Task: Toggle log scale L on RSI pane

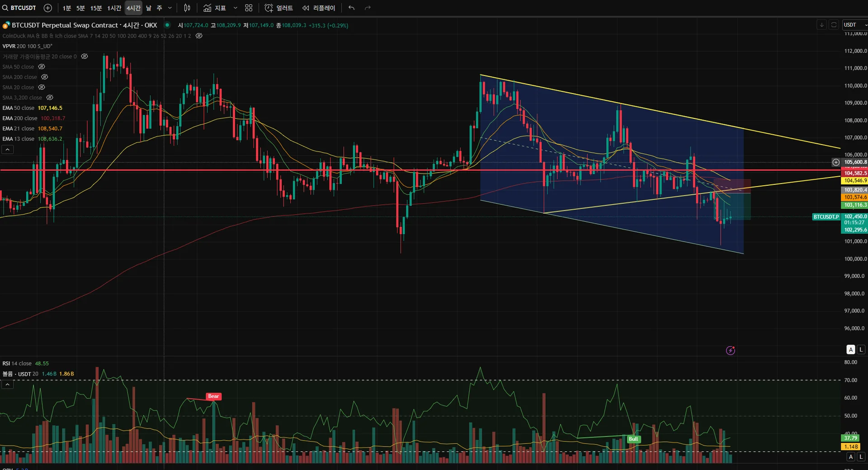Action: 861,457
